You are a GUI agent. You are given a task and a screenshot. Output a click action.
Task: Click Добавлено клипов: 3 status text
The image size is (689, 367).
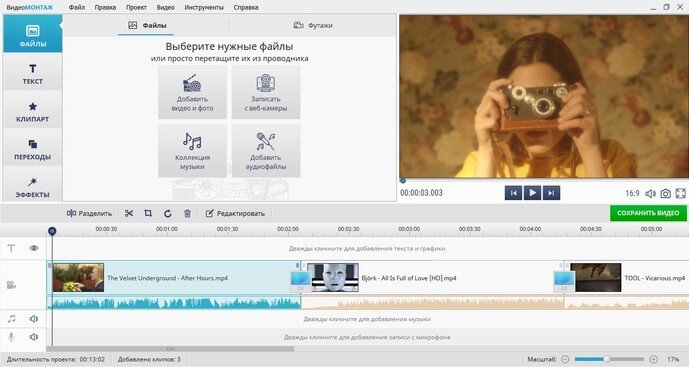coord(149,359)
